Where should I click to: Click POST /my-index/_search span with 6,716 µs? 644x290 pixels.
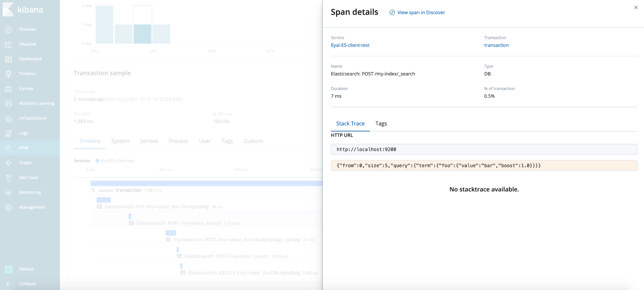179,223
